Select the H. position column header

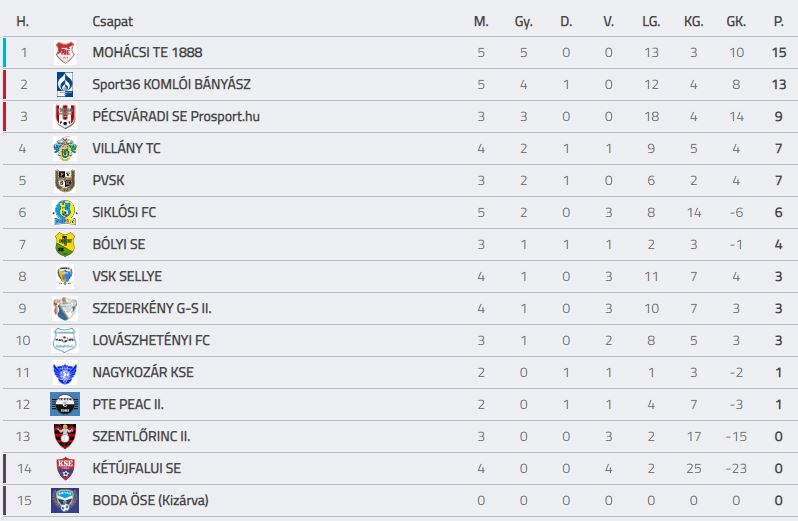pyautogui.click(x=22, y=22)
